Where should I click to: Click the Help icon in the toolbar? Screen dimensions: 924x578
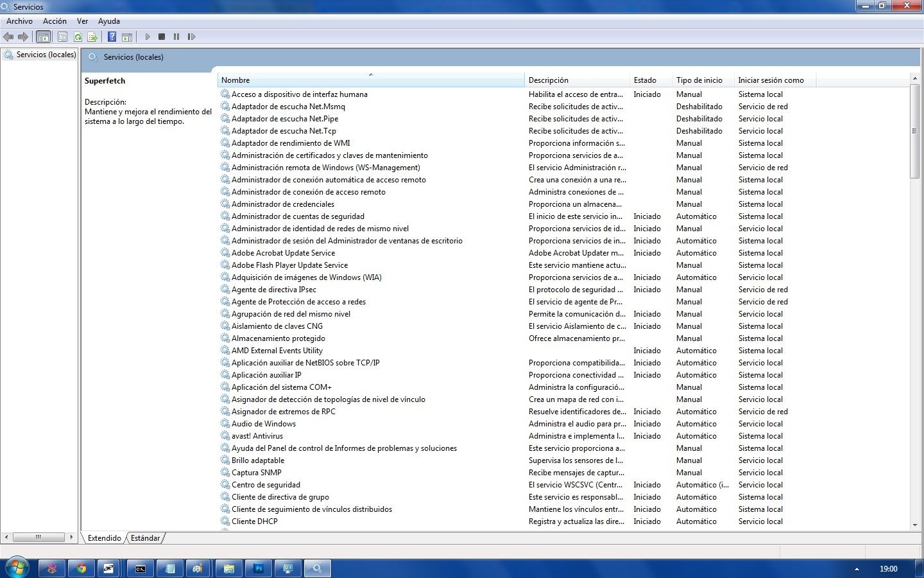111,37
